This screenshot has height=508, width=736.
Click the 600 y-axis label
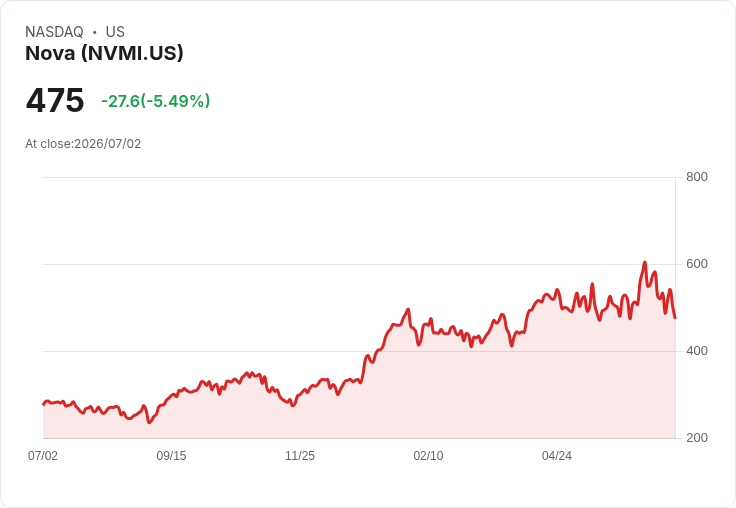(x=697, y=264)
